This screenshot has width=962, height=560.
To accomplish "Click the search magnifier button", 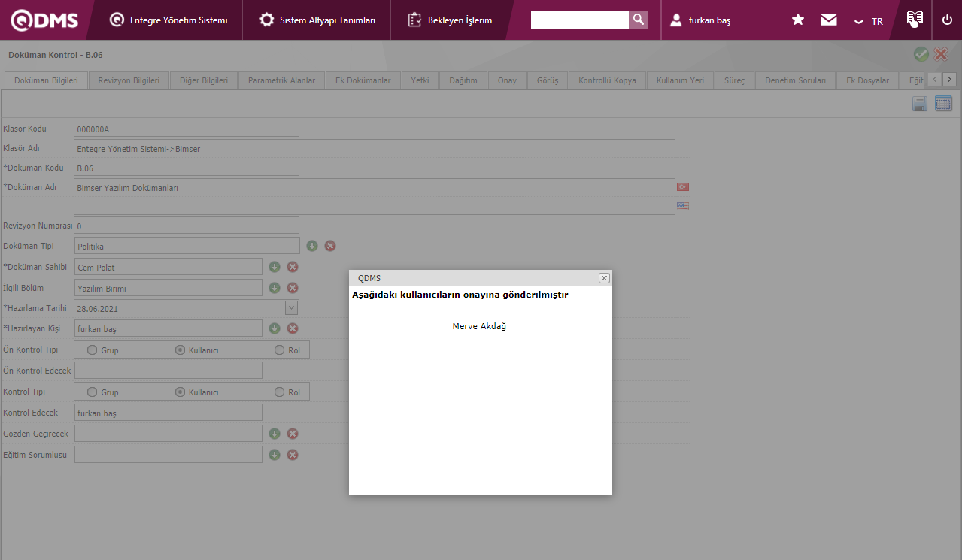I will pos(638,20).
